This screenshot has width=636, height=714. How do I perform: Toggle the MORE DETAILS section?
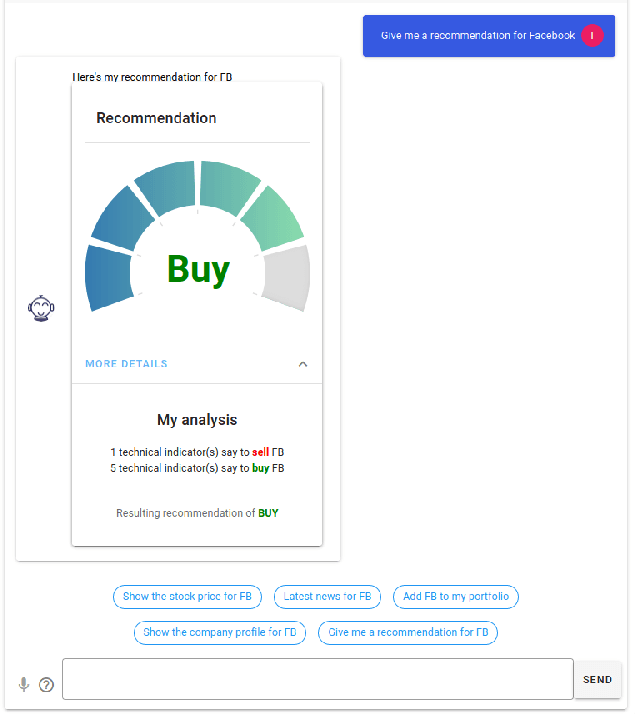click(x=126, y=364)
